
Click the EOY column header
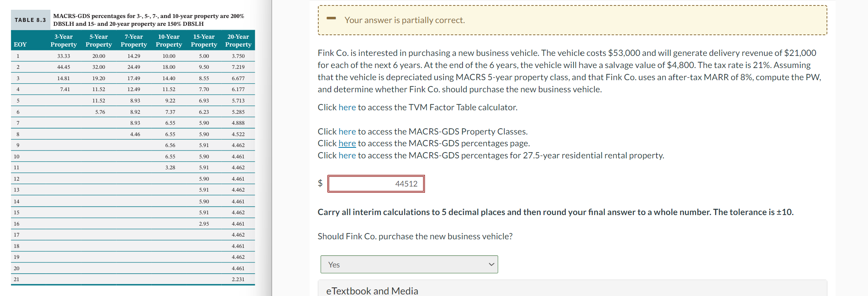point(20,45)
